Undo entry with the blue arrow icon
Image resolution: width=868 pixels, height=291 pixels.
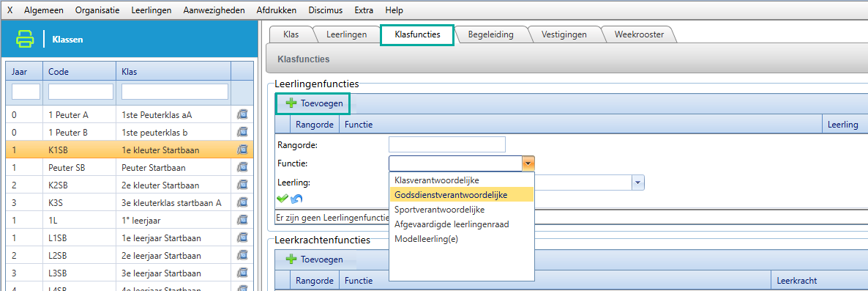pos(296,199)
